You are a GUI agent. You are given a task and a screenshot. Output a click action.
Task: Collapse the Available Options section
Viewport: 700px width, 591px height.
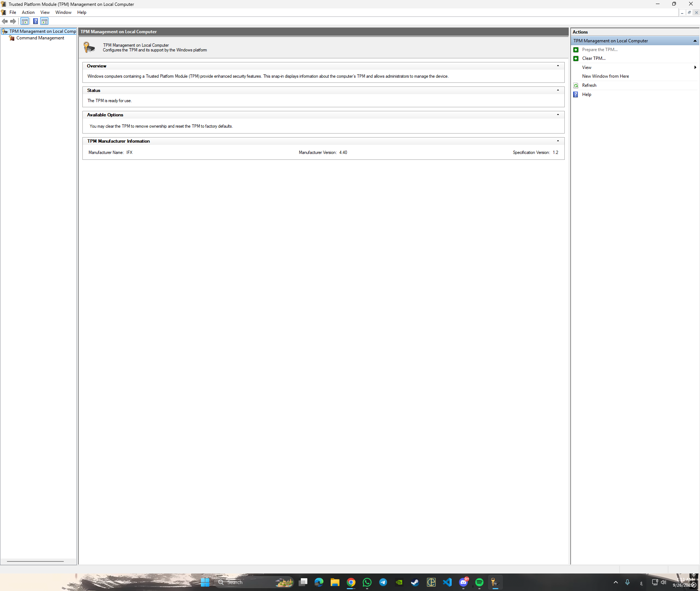click(558, 115)
